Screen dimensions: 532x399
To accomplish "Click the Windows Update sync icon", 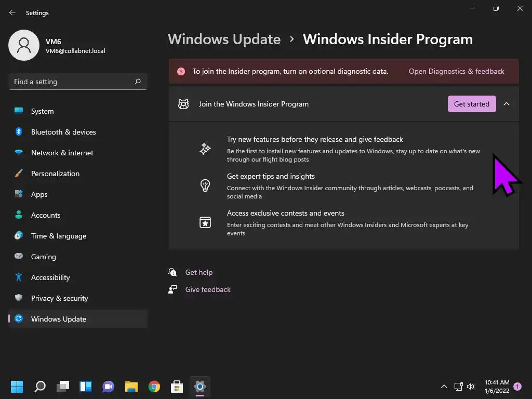I will (19, 318).
